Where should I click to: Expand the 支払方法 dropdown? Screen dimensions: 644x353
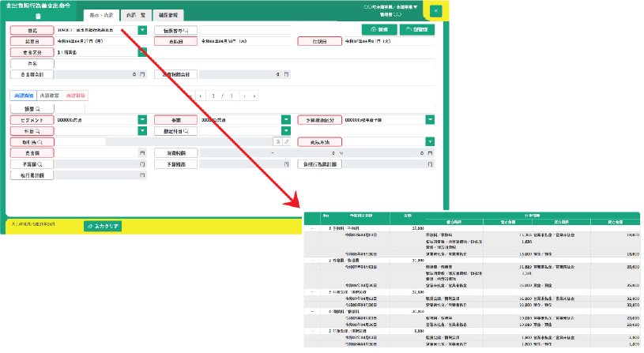[x=430, y=142]
